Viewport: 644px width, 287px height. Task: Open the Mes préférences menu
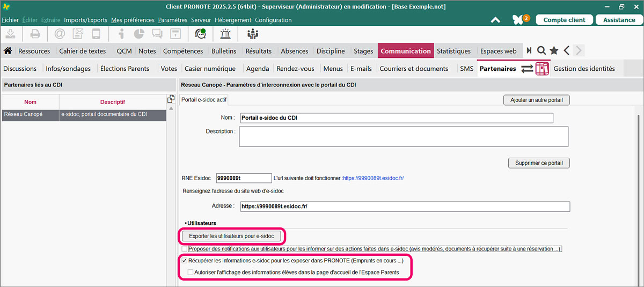point(133,20)
